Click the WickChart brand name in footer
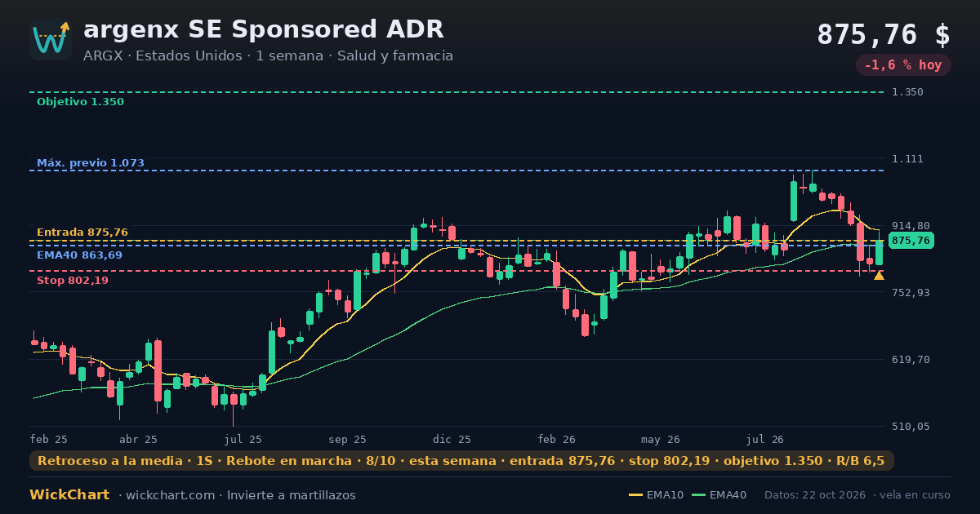 pos(69,495)
